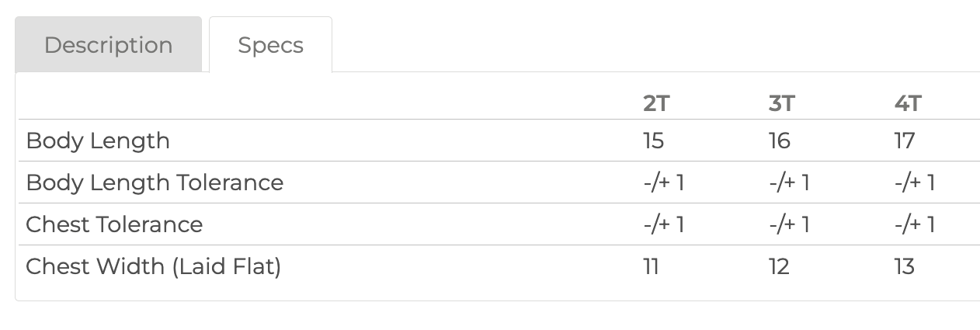The height and width of the screenshot is (330, 980).
Task: Click the 3T chest width value 12
Action: [x=779, y=266]
